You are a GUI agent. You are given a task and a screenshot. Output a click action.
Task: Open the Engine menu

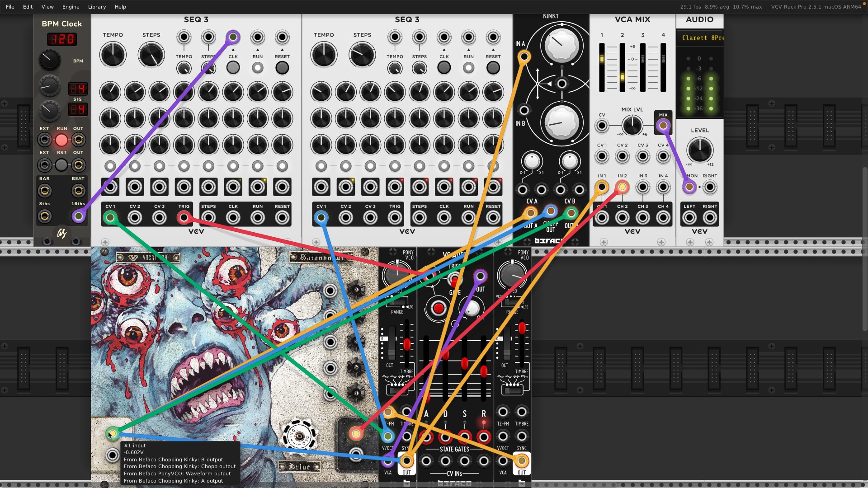click(71, 7)
